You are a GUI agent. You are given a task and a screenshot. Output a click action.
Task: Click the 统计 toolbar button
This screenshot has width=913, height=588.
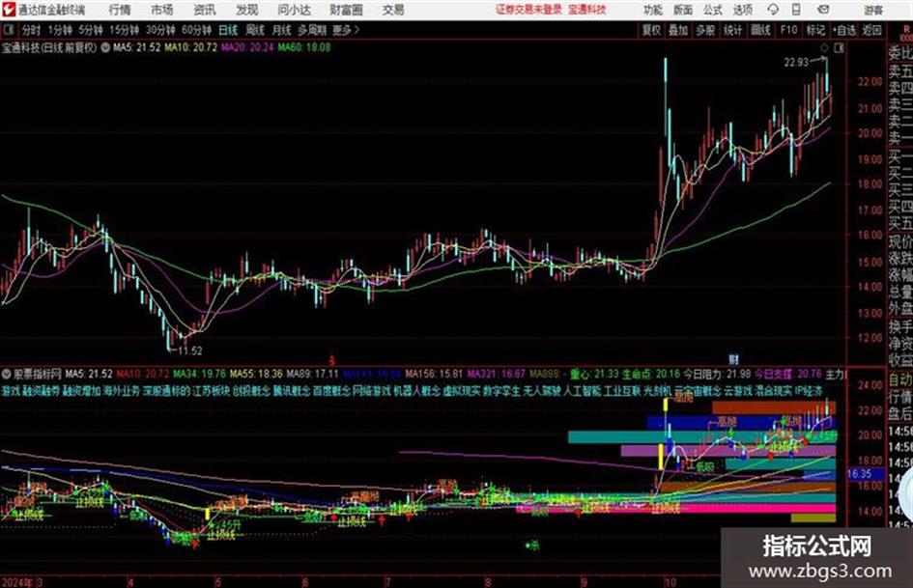[x=732, y=30]
